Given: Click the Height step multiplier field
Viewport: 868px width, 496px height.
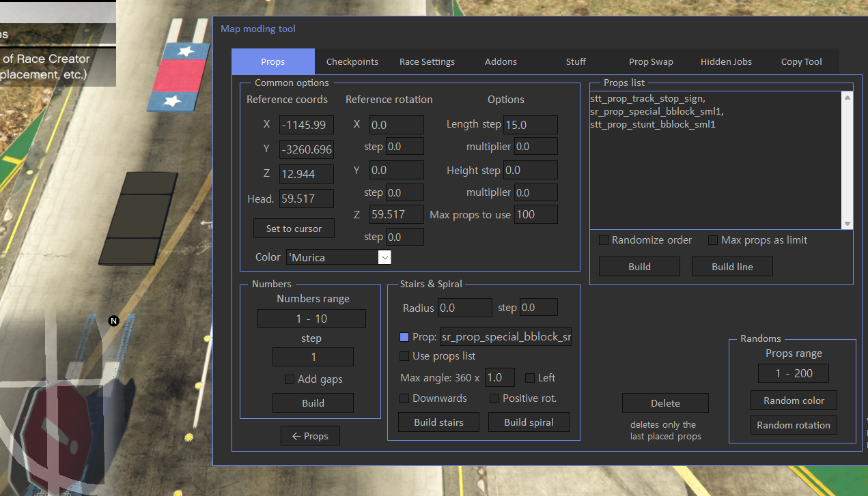Looking at the screenshot, I should coord(536,192).
